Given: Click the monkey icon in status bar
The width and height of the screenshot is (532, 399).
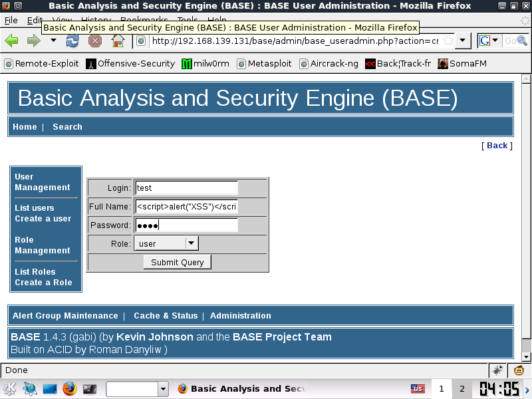Looking at the screenshot, I should [519, 370].
